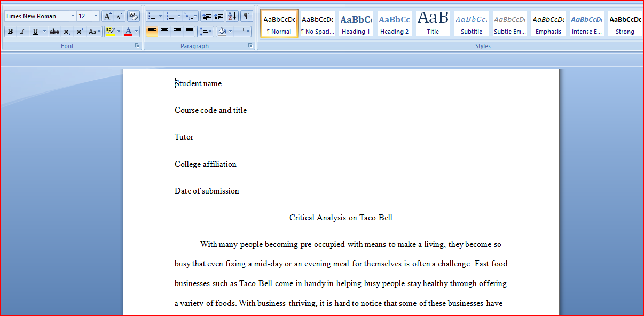Open Font dialog box launcher
The image size is (644, 316).
pyautogui.click(x=137, y=46)
